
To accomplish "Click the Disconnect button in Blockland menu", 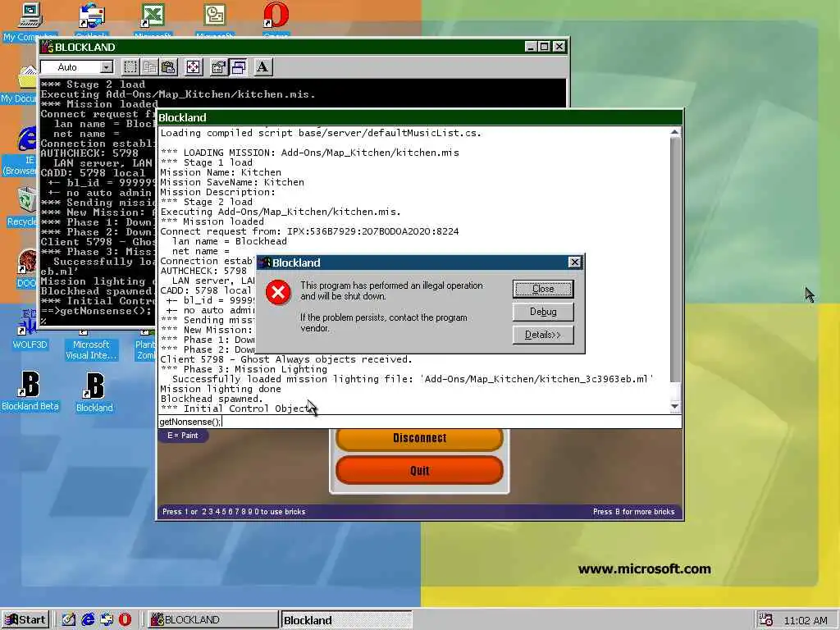I will [x=419, y=438].
